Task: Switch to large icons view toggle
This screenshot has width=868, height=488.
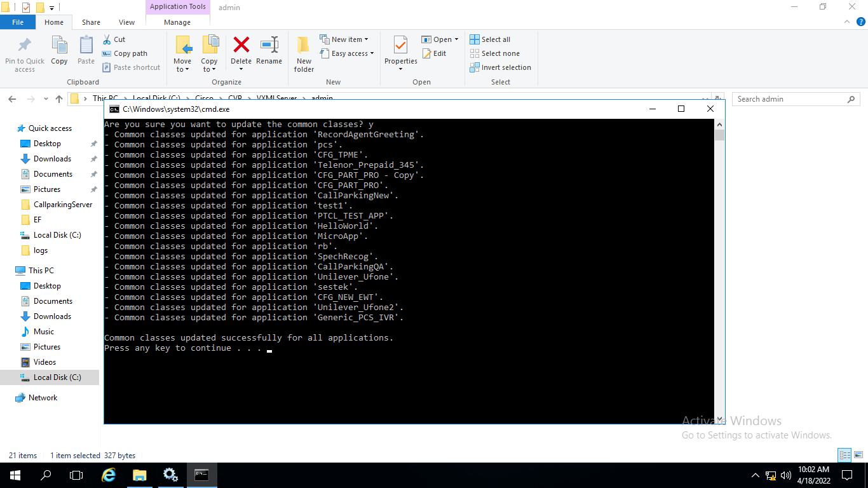Action: (x=858, y=455)
